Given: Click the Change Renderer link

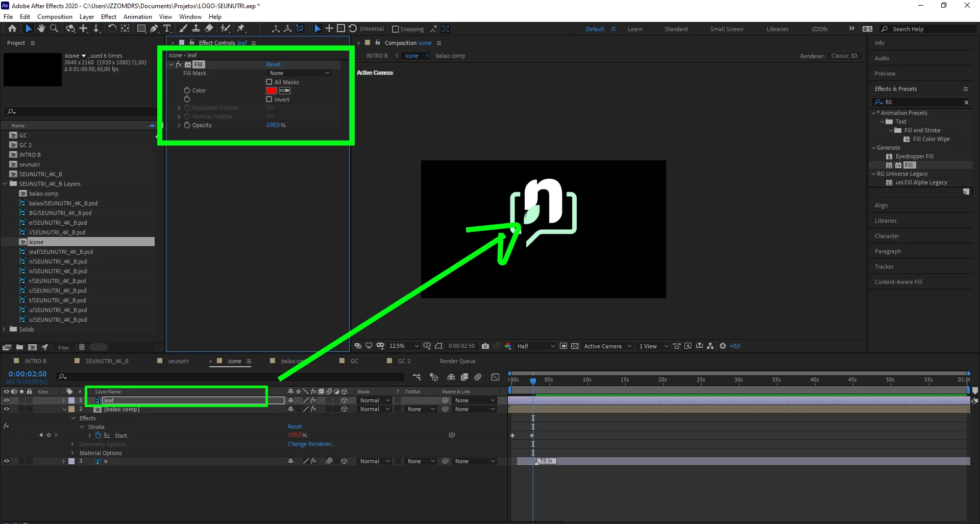Looking at the screenshot, I should 311,444.
